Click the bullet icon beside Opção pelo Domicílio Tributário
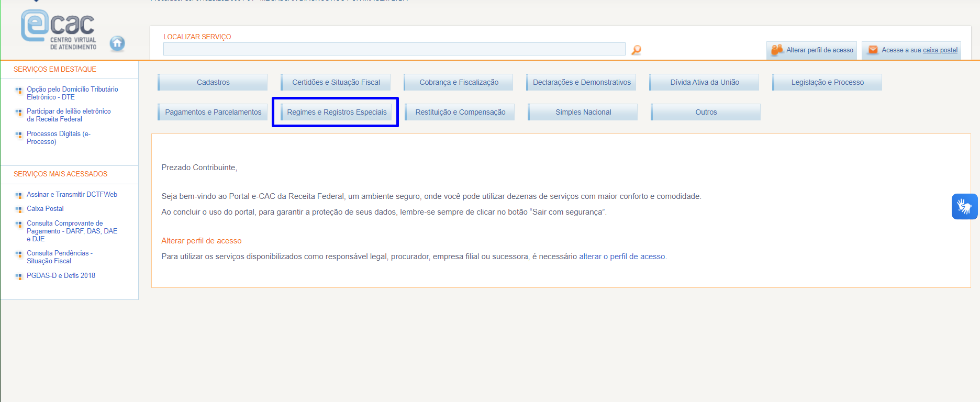The image size is (980, 402). 19,90
